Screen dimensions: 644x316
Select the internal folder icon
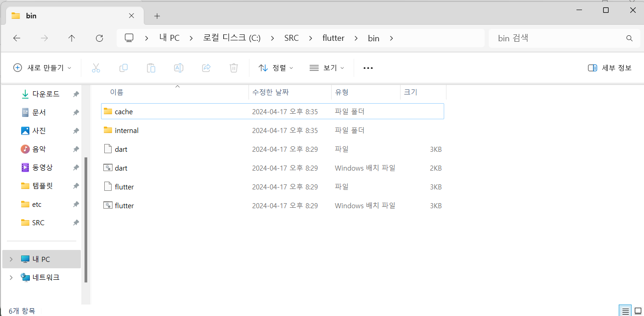tap(108, 130)
